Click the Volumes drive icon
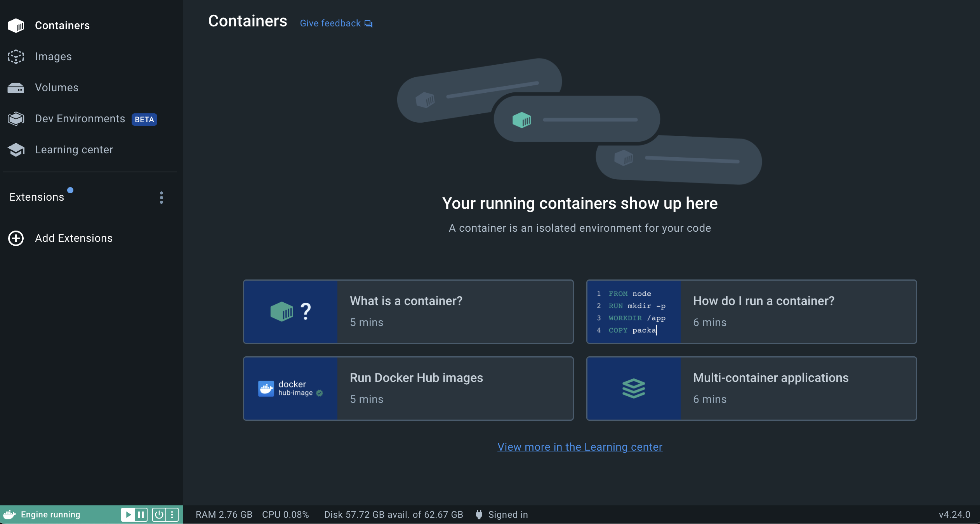The width and height of the screenshot is (980, 524). pos(16,88)
